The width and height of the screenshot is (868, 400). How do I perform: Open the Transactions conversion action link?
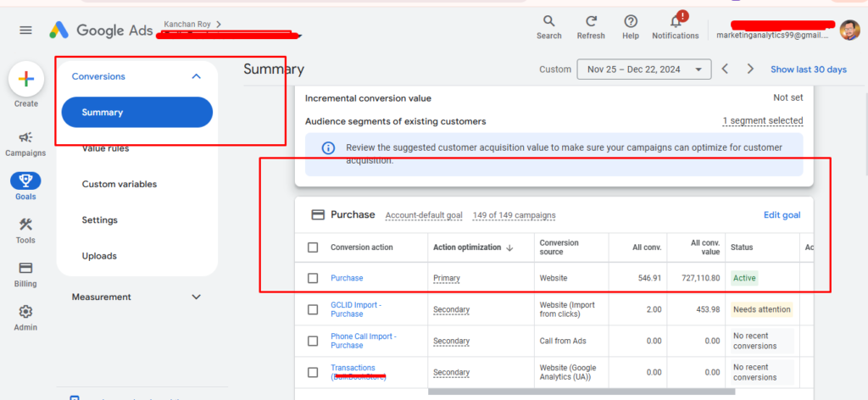pos(359,372)
